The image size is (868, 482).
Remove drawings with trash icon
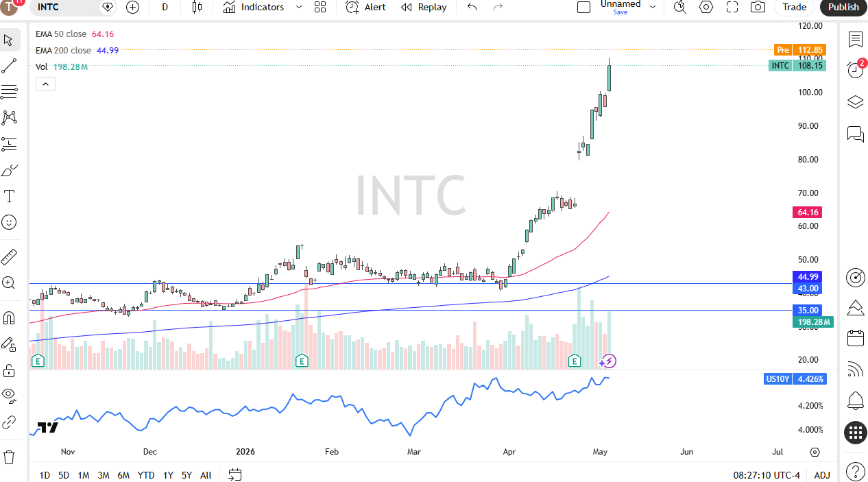pyautogui.click(x=9, y=457)
